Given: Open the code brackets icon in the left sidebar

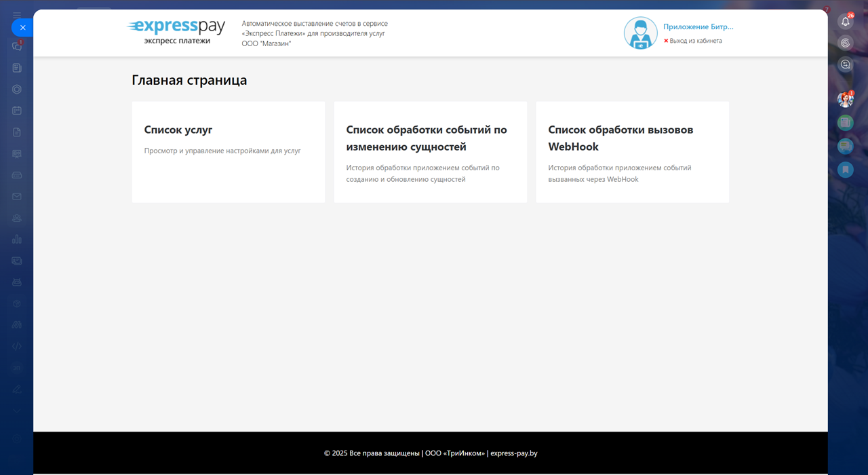Looking at the screenshot, I should pos(17,346).
